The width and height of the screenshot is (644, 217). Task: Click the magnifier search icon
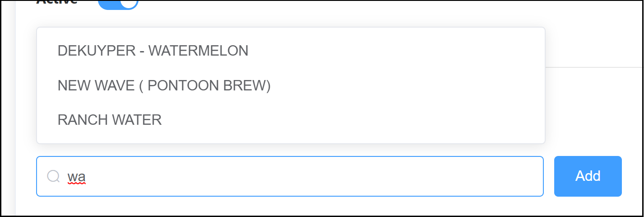click(x=53, y=176)
